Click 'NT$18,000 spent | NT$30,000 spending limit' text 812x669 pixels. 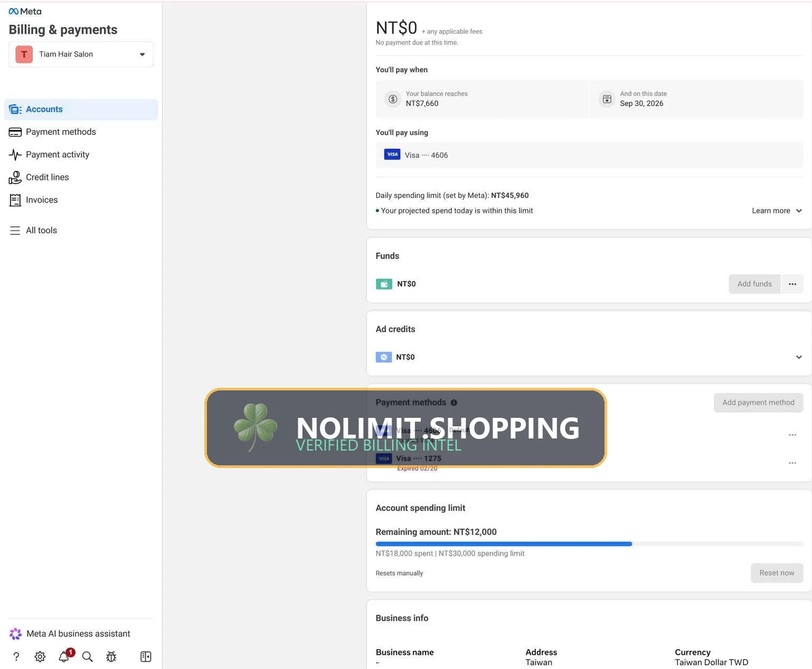tap(450, 553)
